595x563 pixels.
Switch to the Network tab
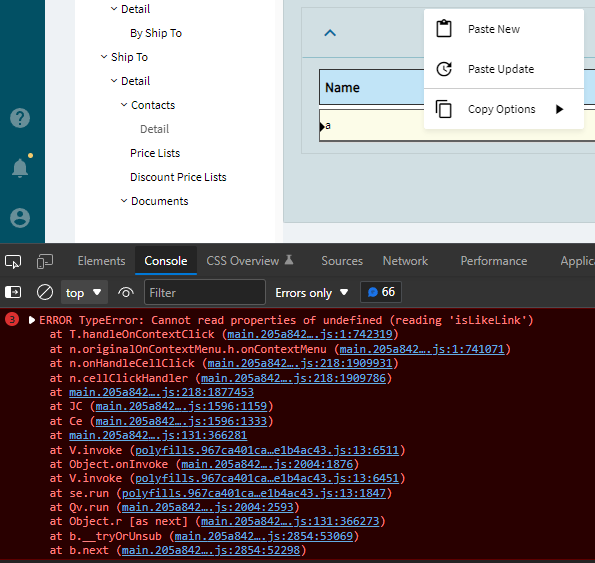coord(405,261)
